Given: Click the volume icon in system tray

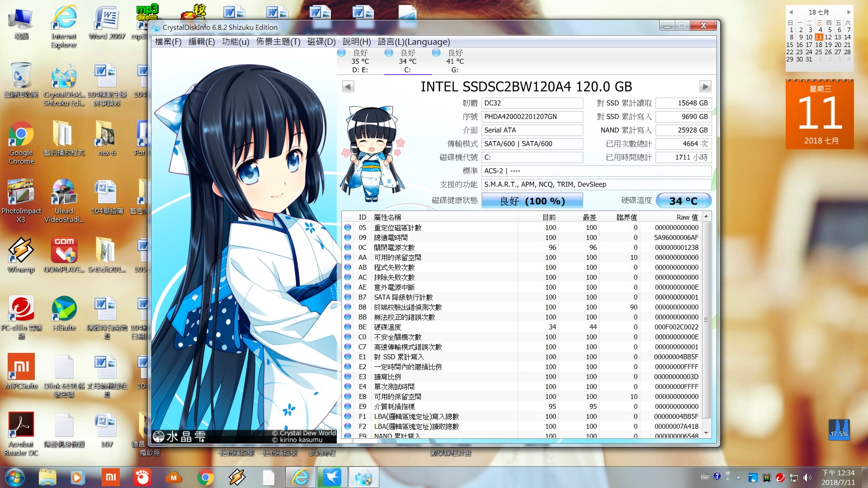Looking at the screenshot, I should (807, 477).
